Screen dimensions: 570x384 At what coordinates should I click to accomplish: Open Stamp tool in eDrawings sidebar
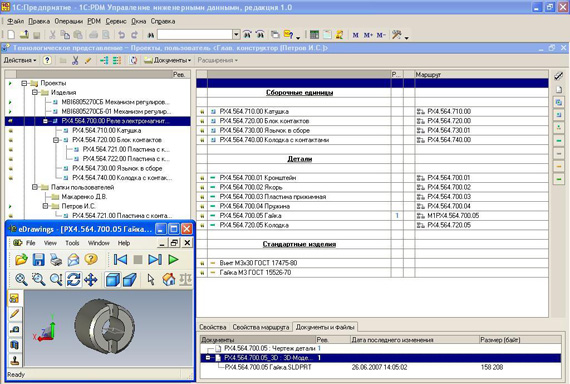[x=14, y=360]
